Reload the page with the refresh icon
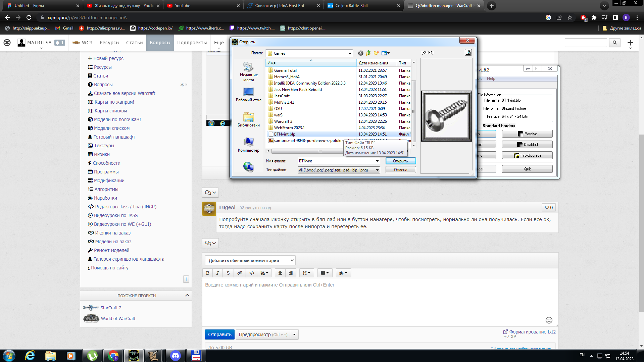 coord(29,17)
